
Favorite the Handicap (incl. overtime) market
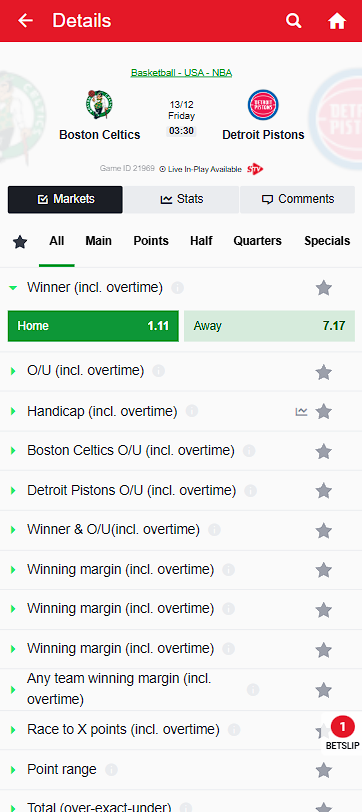(324, 412)
